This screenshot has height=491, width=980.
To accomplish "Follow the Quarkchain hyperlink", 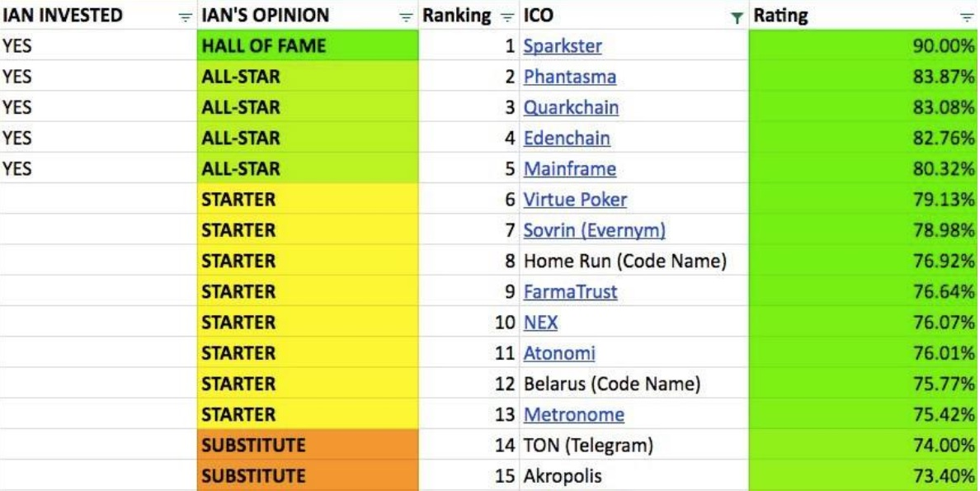I will click(571, 107).
